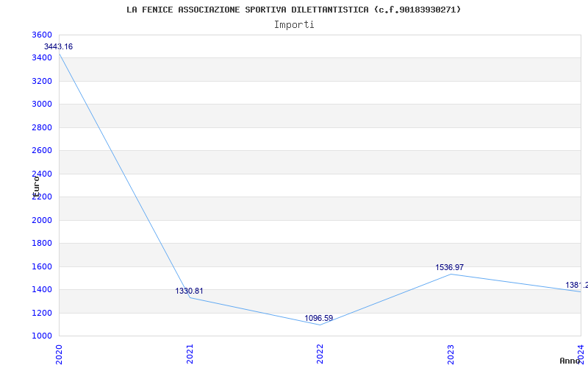Select the 2021 x-axis year label

190,354
